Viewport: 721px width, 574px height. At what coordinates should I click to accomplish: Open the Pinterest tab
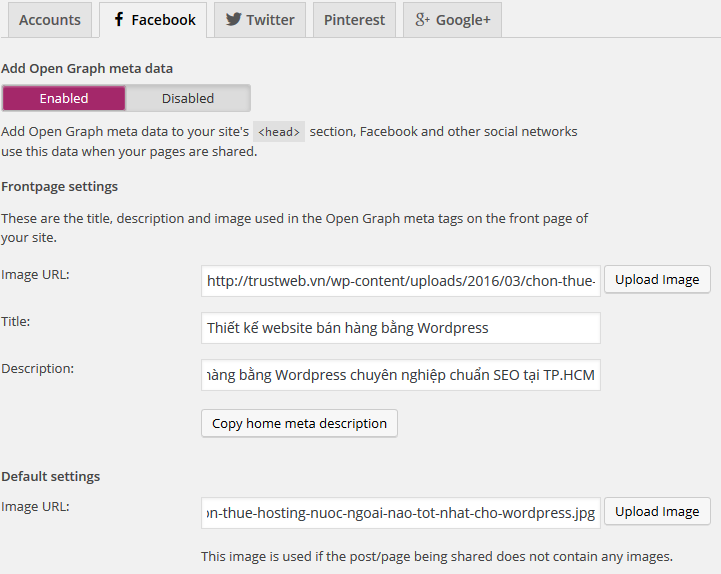click(x=354, y=20)
